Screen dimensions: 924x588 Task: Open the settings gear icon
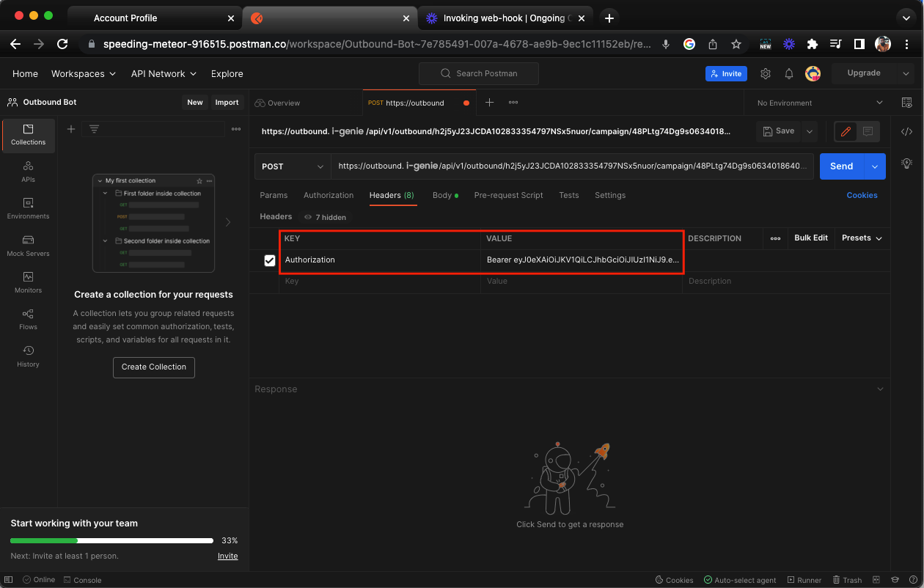766,73
